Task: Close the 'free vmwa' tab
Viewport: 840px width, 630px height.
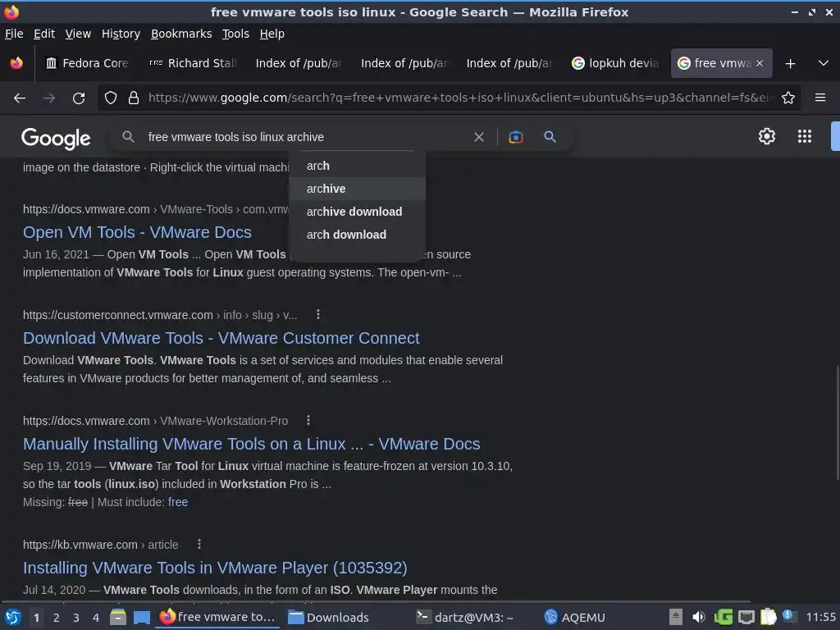Action: point(760,63)
